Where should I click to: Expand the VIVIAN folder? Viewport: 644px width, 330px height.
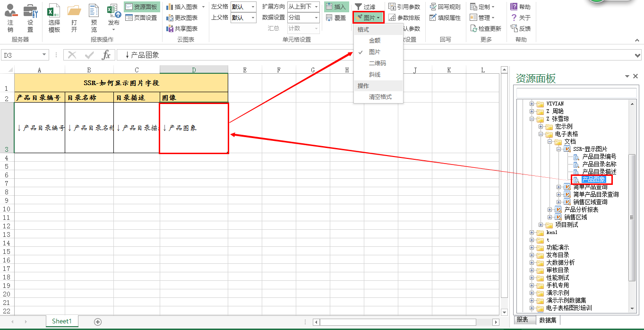[532, 104]
